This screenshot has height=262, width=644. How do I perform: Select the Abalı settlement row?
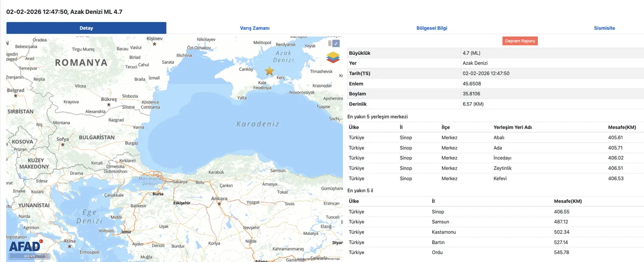pyautogui.click(x=499, y=138)
